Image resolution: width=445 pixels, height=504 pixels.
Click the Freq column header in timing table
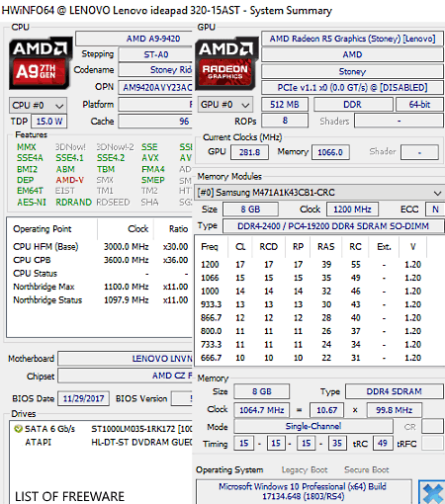pyautogui.click(x=210, y=247)
